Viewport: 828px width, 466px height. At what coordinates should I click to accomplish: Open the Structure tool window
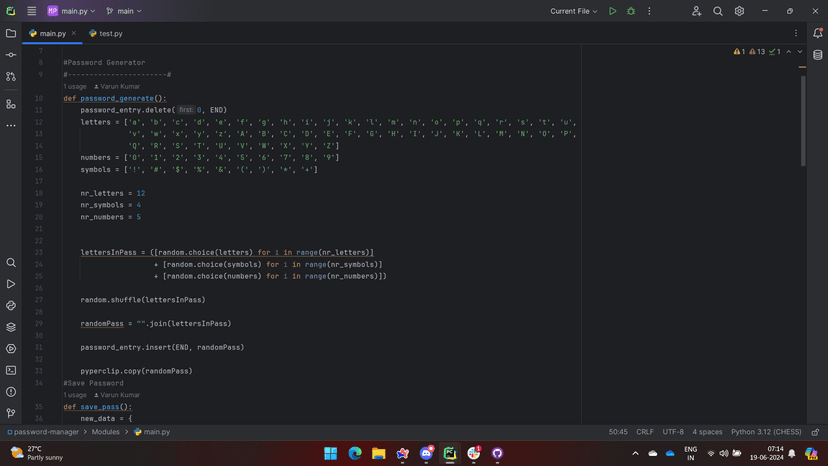(x=11, y=104)
